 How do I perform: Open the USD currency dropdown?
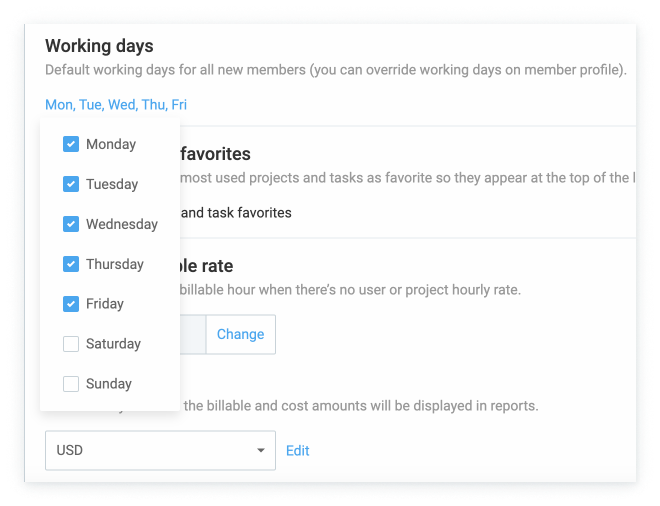coord(146,450)
